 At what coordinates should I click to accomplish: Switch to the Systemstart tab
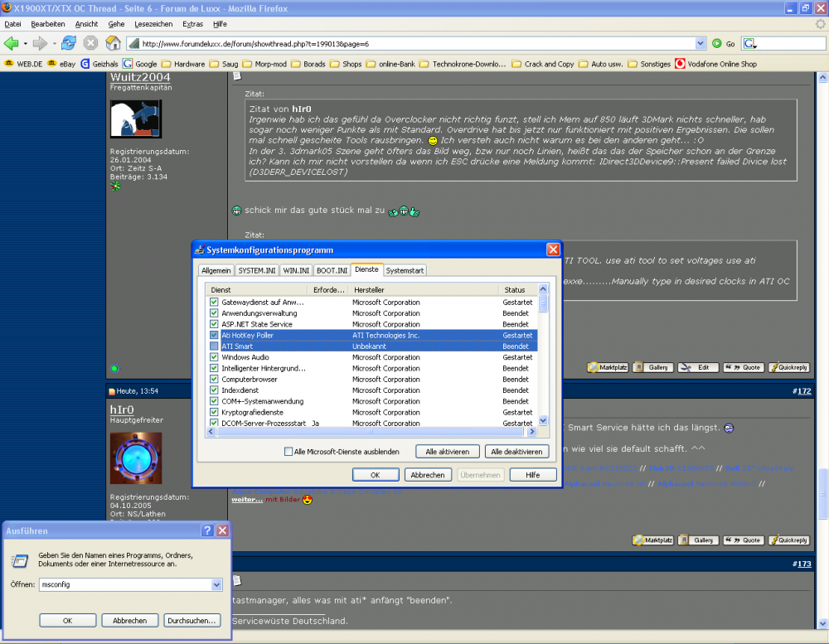[405, 270]
